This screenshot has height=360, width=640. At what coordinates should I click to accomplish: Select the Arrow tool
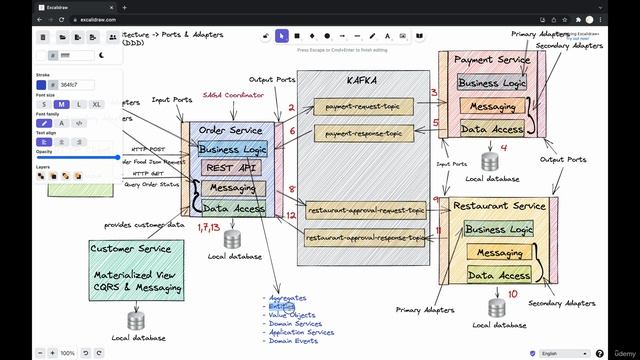click(x=342, y=36)
